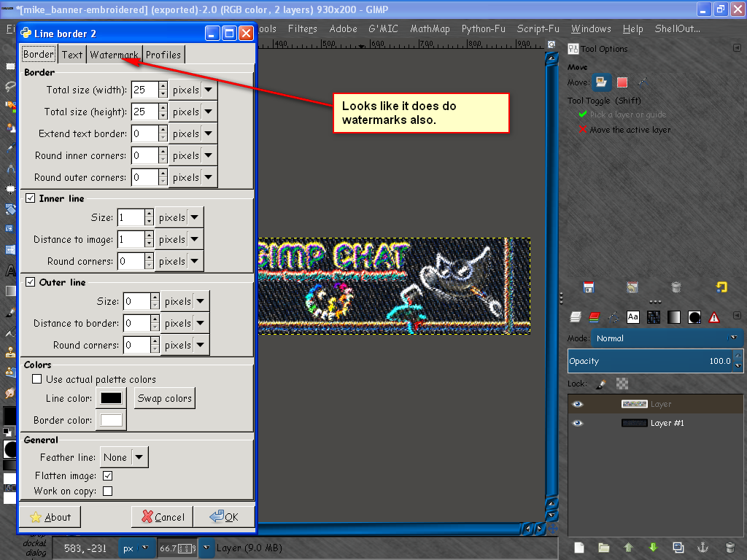The image size is (747, 560).
Task: Toggle the Outer line checkbox
Action: coord(30,282)
